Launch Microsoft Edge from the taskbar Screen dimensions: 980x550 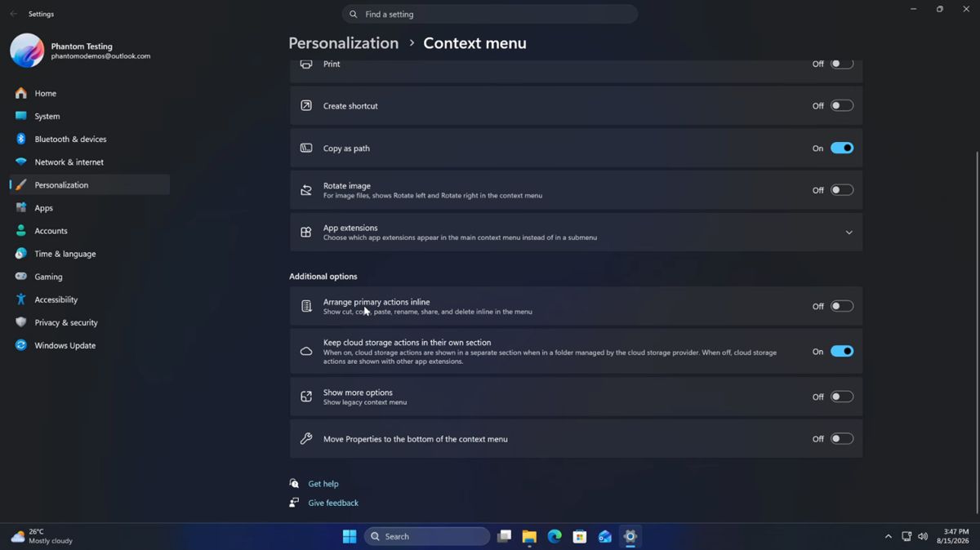click(x=555, y=536)
